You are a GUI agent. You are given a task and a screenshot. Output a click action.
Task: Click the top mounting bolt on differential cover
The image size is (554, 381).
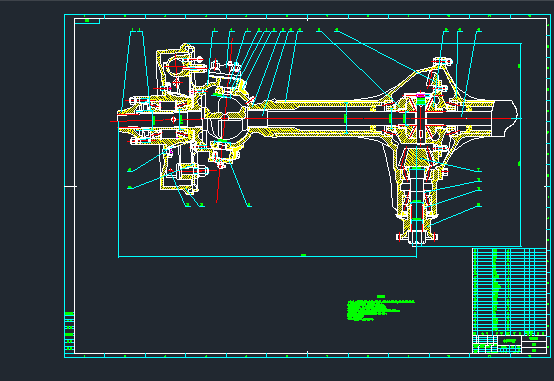point(442,62)
